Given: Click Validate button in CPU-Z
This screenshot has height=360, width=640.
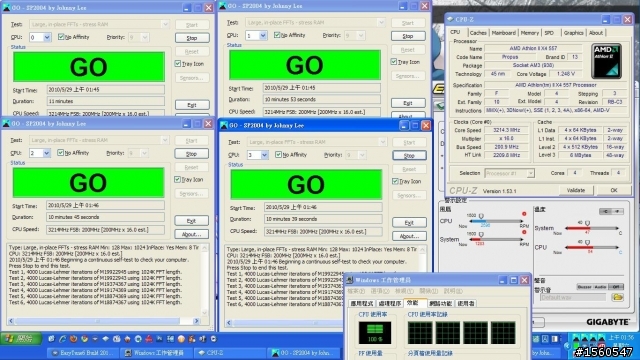Looking at the screenshot, I should pos(576,190).
